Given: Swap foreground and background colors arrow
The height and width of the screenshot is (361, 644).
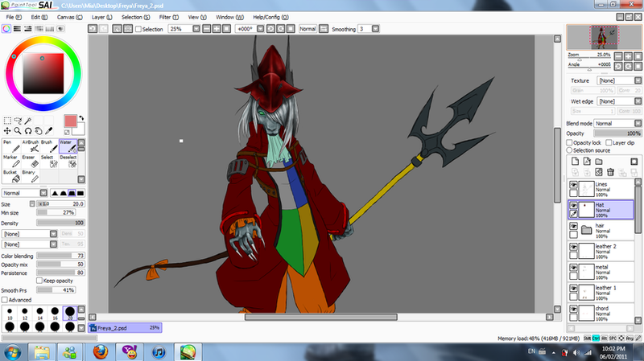Looking at the screenshot, I should [81, 117].
